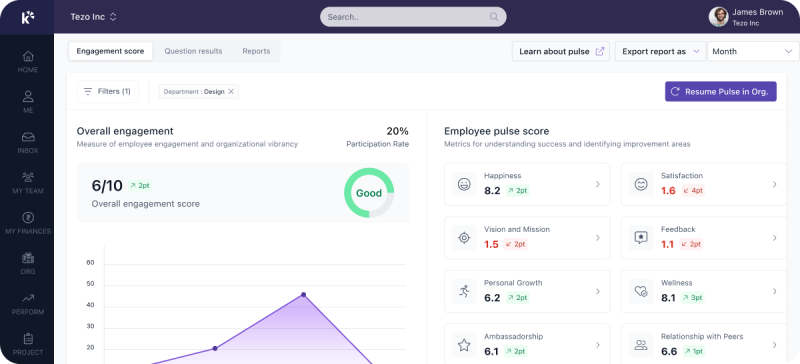The image size is (800, 364).
Task: Expand the Satisfaction card chevron
Action: pyautogui.click(x=774, y=184)
